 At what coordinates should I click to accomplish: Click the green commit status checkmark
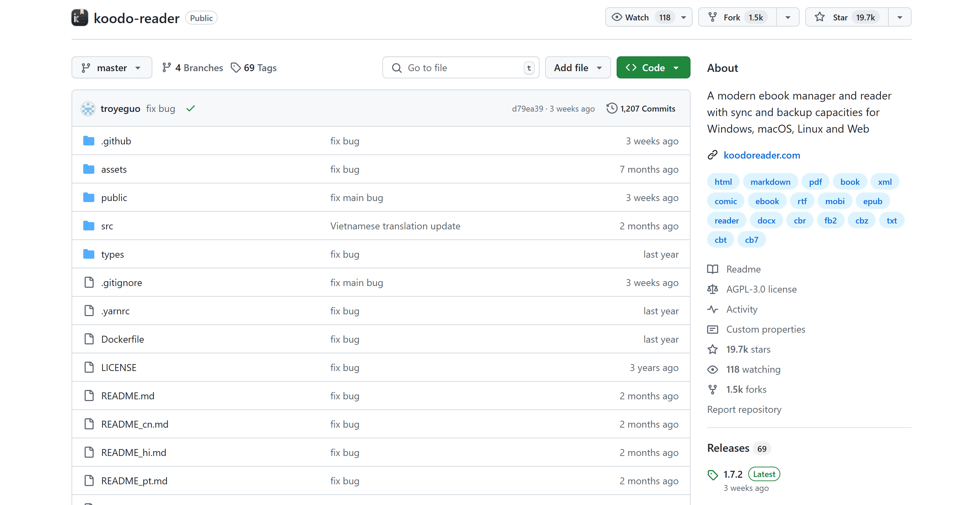(191, 108)
